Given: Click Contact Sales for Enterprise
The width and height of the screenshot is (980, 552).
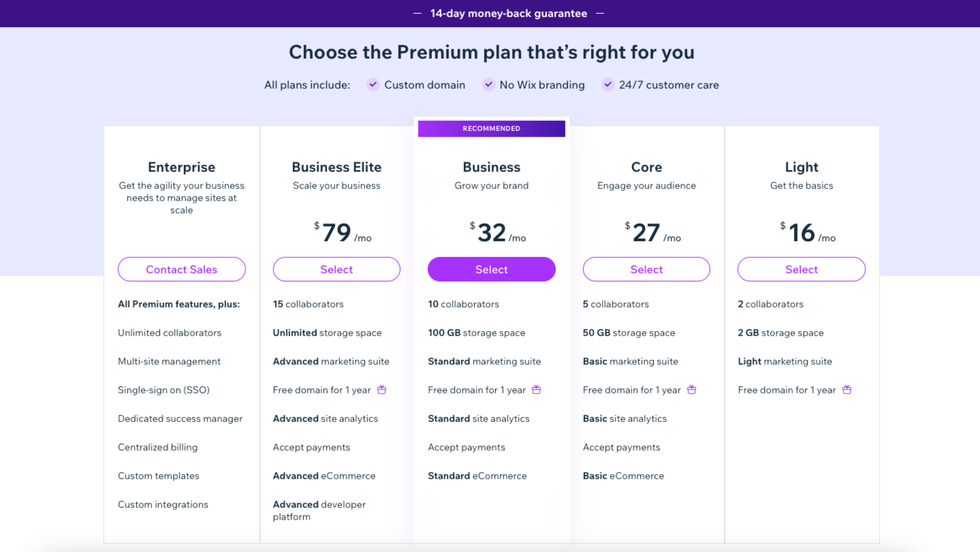Looking at the screenshot, I should pos(181,269).
